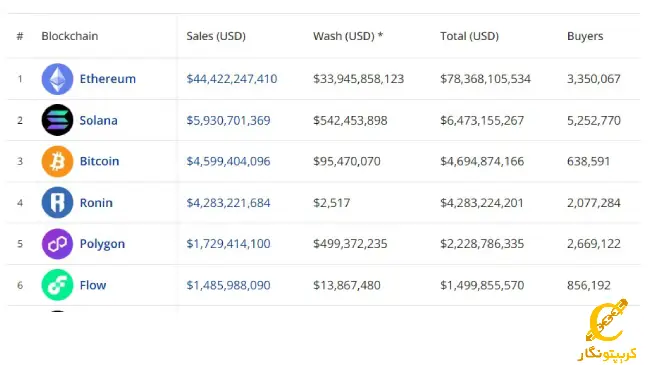
Task: Click the green Flow logo icon
Action: (57, 285)
